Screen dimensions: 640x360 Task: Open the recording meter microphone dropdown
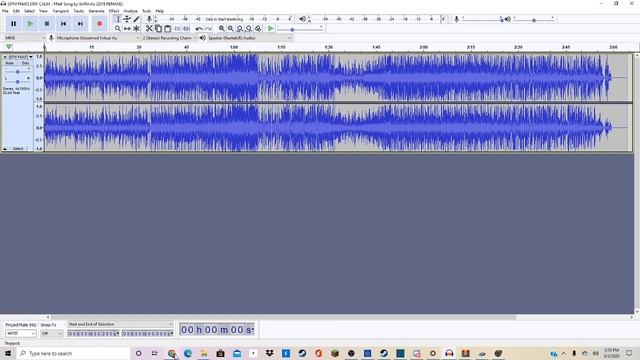[150, 19]
